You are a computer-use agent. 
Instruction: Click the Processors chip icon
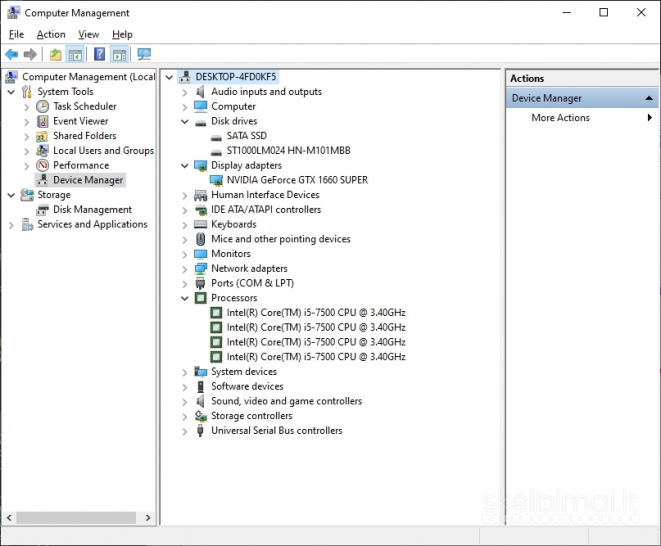(x=201, y=298)
